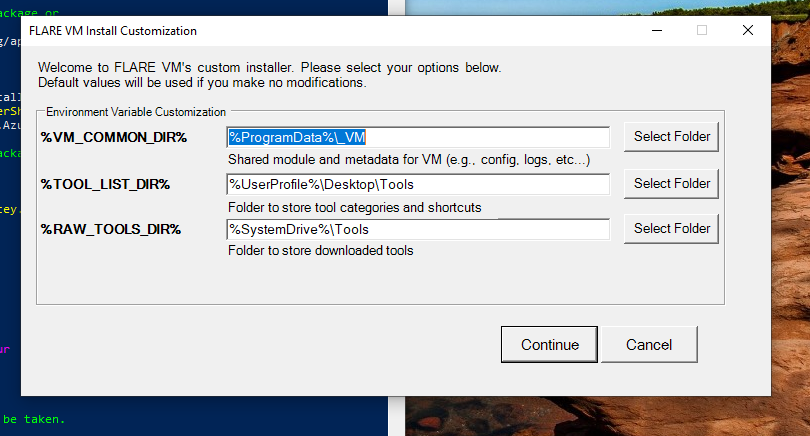Screen dimensions: 810x436
Task: Click the Environment Variable Customization group heading
Action: coord(136,112)
